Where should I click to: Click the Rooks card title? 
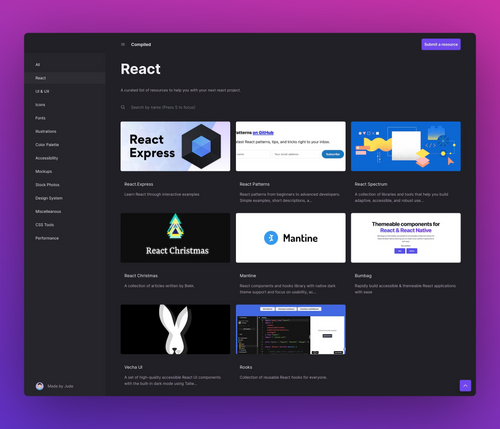246,367
